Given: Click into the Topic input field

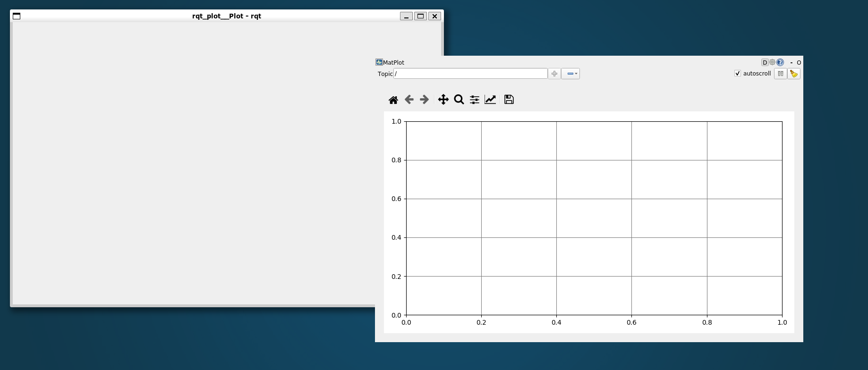Looking at the screenshot, I should click(x=470, y=74).
